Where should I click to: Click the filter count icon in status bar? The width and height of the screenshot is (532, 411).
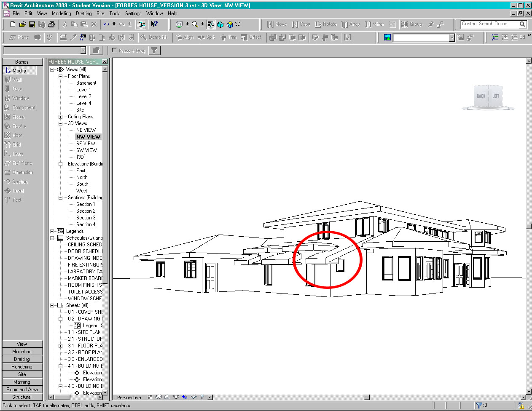coord(479,406)
